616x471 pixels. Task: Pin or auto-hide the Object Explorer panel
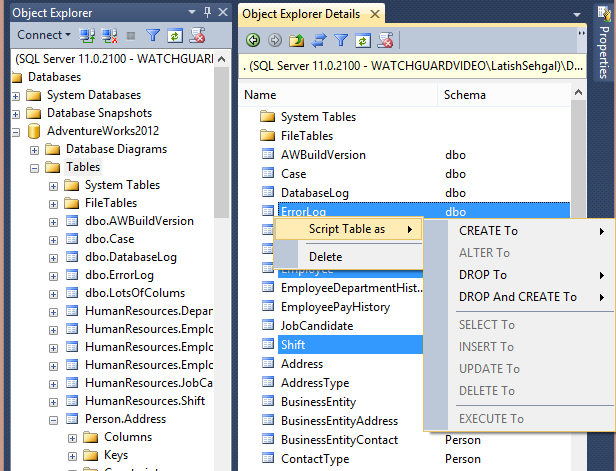[208, 13]
